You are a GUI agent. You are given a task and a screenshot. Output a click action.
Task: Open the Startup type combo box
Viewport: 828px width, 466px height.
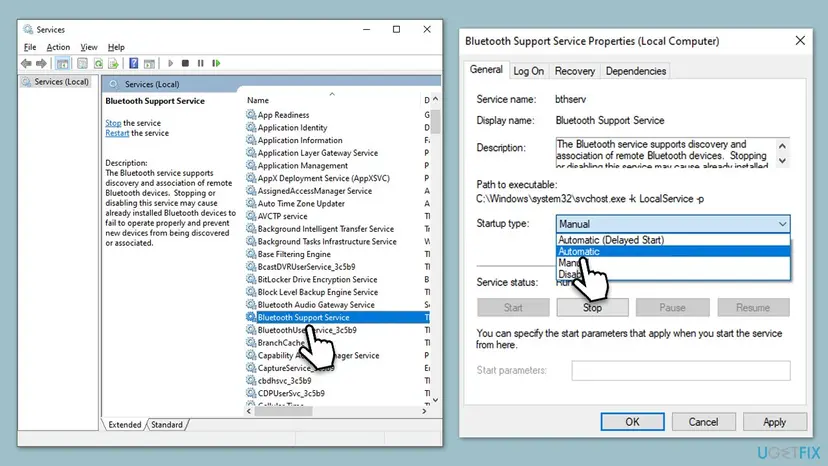[673, 224]
